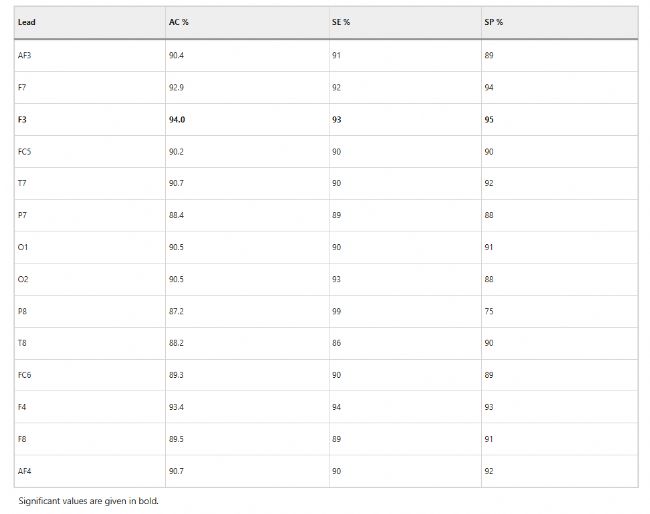
Task: Click the "Significant values are given in bold" footnote
Action: pos(88,500)
